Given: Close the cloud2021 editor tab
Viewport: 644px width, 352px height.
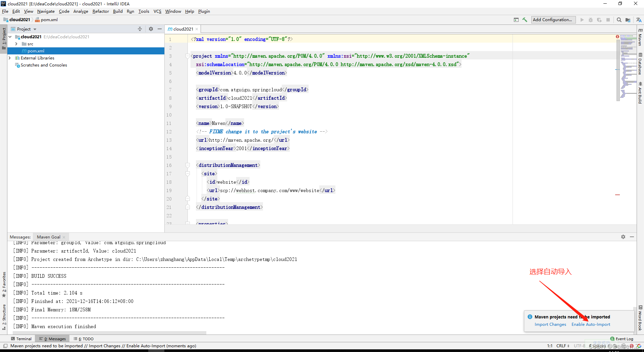Looking at the screenshot, I should point(197,29).
